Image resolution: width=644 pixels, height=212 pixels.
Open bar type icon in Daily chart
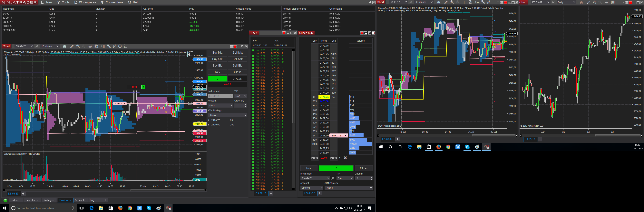click(x=581, y=2)
